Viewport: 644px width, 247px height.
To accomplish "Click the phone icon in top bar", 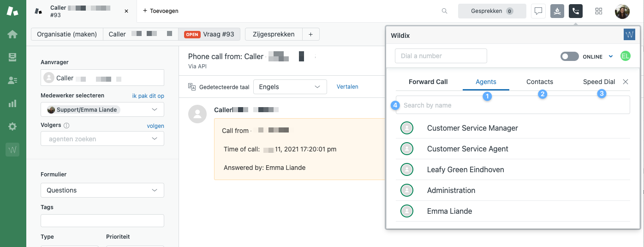I will 575,11.
